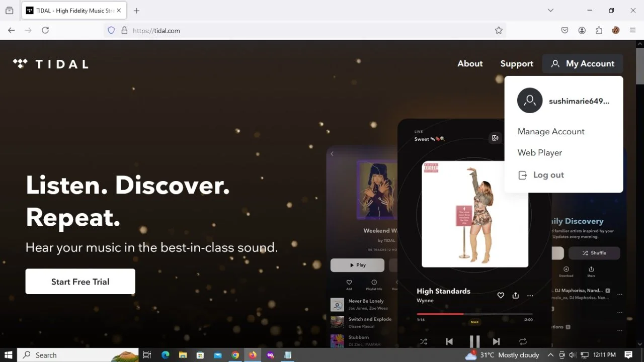Click the TIDAL logo

coord(51,64)
